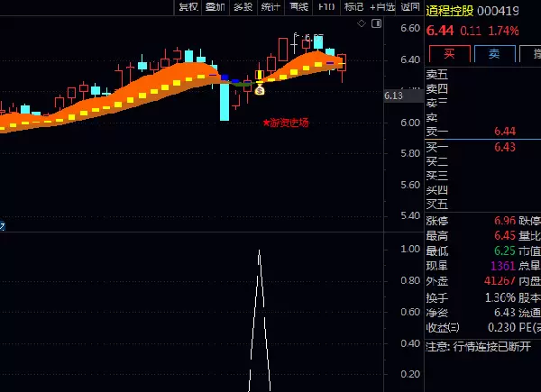The height and width of the screenshot is (392, 541).
Task: Click the 标记 mark tool
Action: click(x=353, y=7)
